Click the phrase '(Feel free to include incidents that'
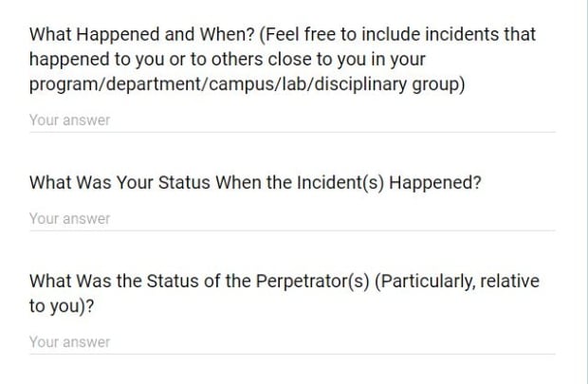The height and width of the screenshot is (384, 588). click(397, 34)
